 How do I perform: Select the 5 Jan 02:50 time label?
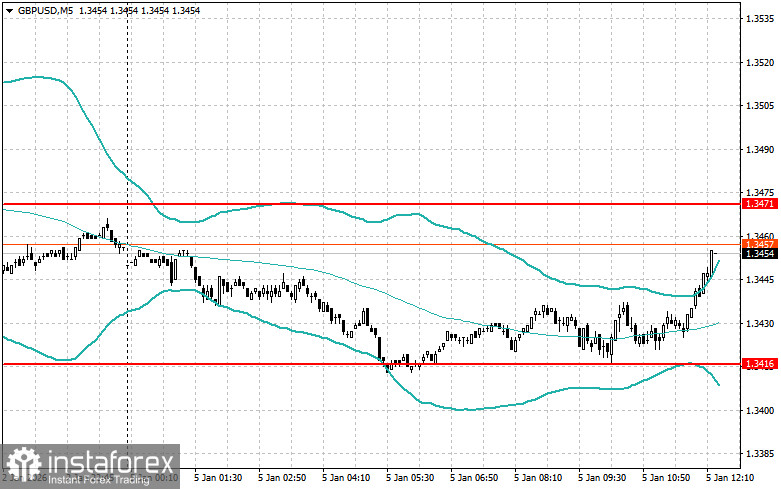(x=282, y=478)
